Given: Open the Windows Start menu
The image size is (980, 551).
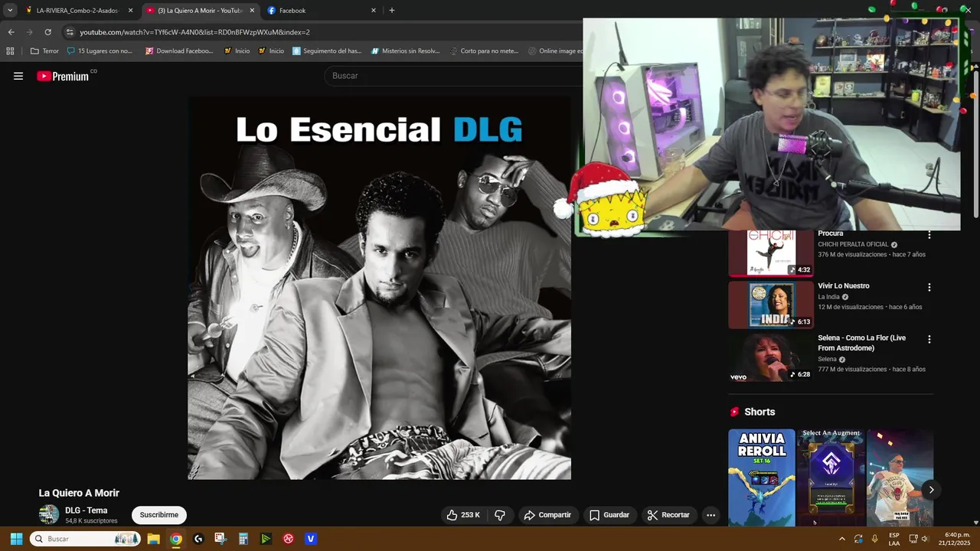Looking at the screenshot, I should coord(16,539).
